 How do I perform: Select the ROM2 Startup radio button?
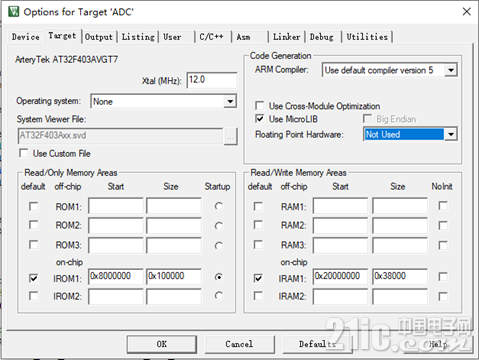pos(219,226)
